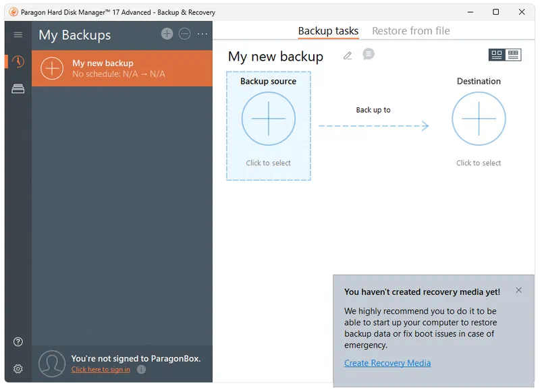Click the Destination plus circle
The width and height of the screenshot is (540, 392).
pos(479,119)
